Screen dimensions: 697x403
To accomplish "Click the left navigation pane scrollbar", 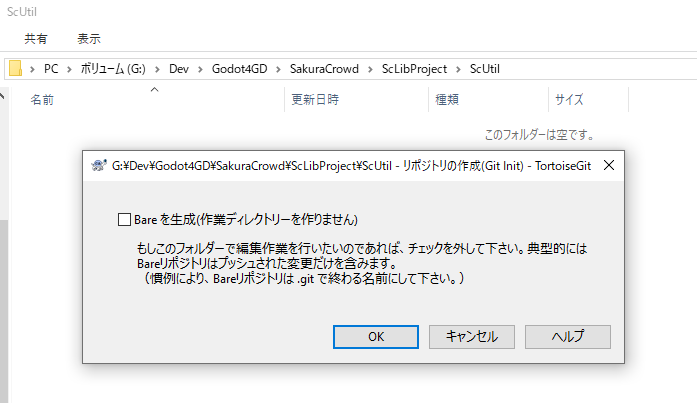I will [x=4, y=311].
